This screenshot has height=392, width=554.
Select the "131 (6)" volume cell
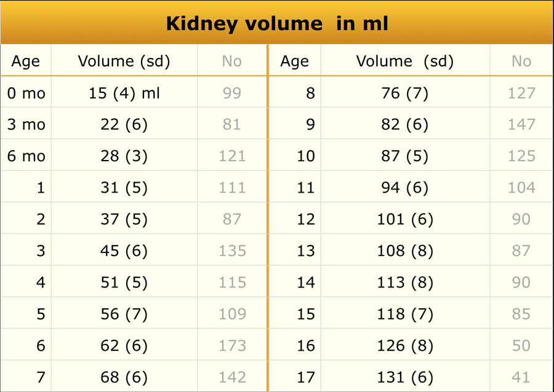tap(404, 377)
